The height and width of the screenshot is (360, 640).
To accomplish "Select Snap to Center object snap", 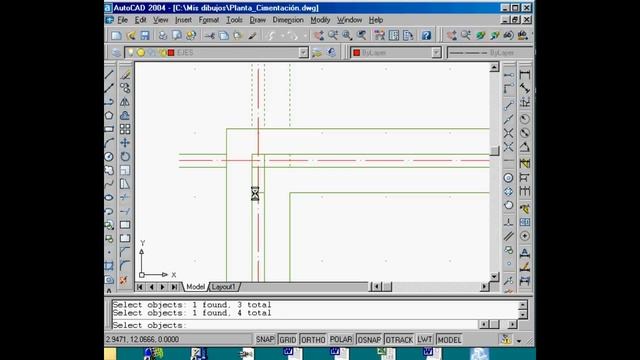I will tap(508, 178).
